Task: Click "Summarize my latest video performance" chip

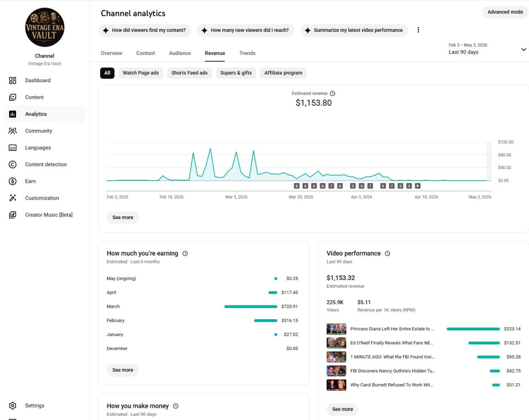Action: (x=354, y=30)
